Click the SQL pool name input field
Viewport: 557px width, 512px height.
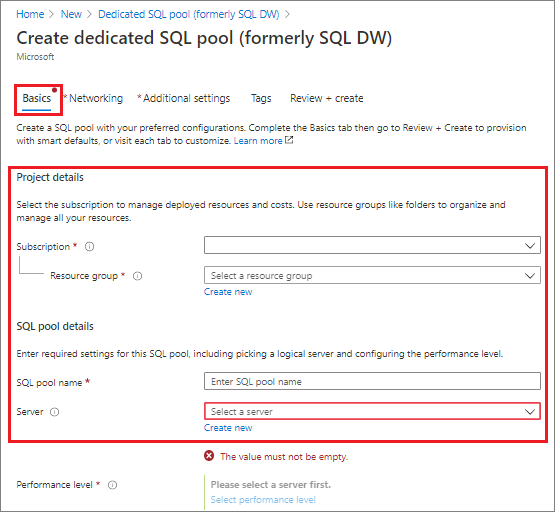click(372, 381)
